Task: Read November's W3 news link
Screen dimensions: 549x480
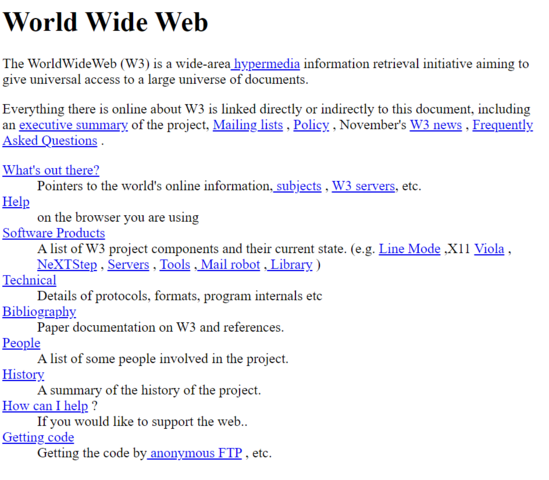Action: (436, 125)
